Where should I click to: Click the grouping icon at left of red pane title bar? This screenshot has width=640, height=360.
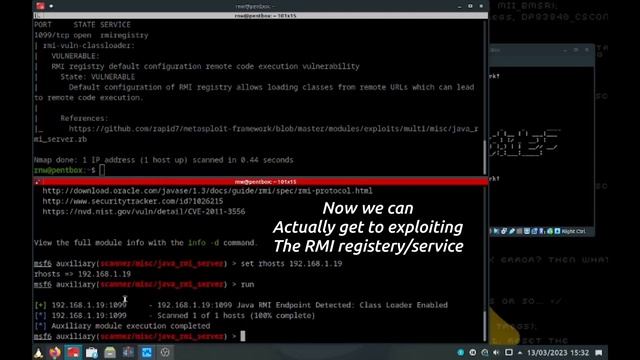coord(38,182)
